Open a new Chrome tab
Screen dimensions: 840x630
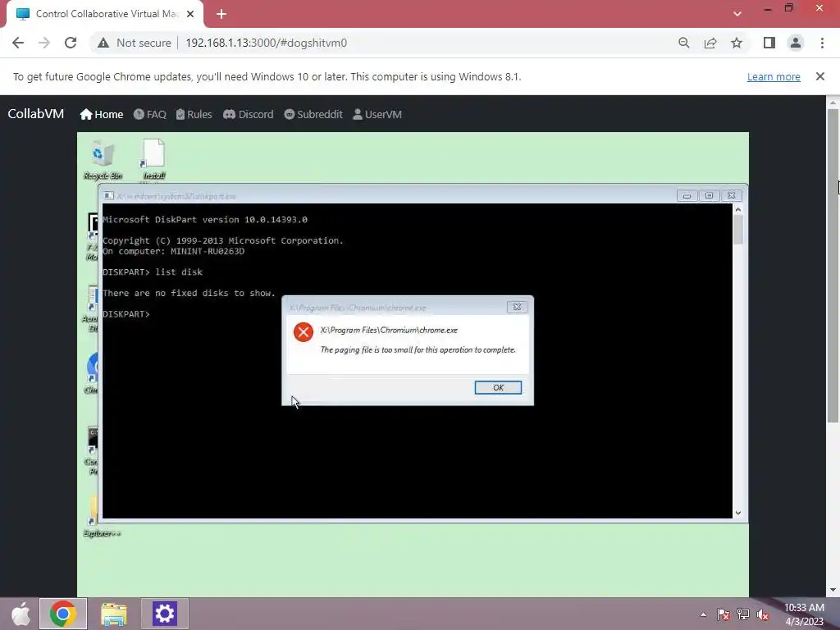tap(221, 14)
